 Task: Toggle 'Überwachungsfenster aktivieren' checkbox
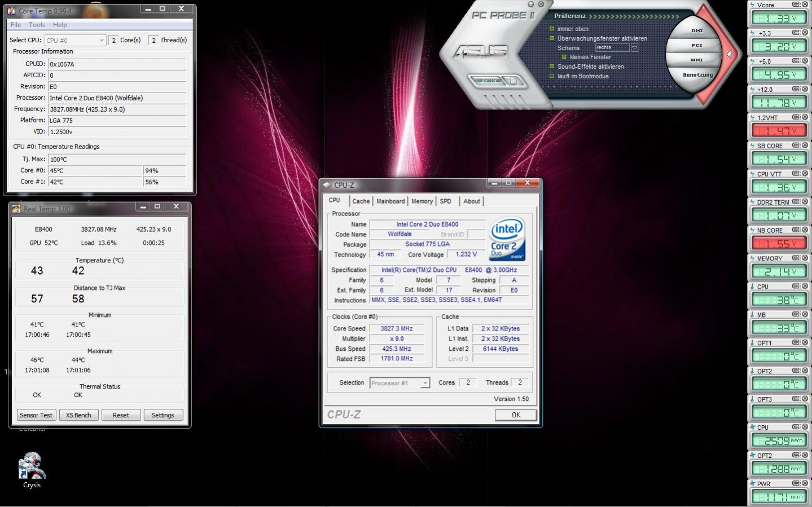(552, 38)
